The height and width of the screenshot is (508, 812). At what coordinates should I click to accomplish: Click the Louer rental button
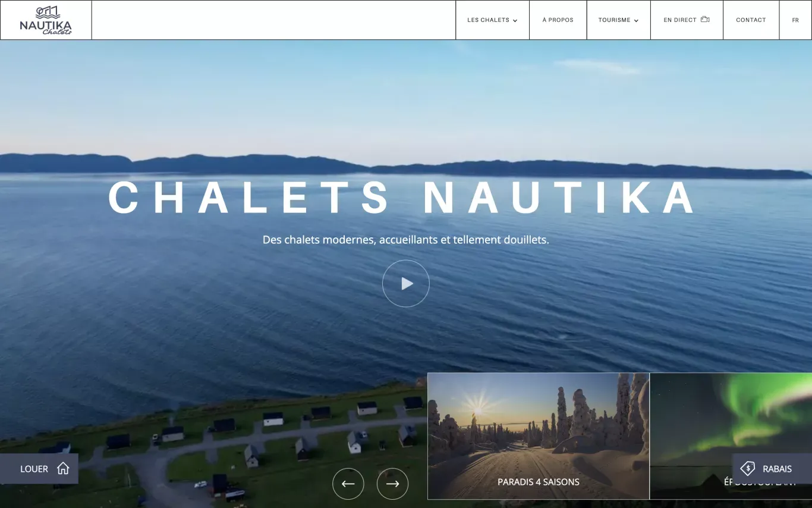click(39, 469)
